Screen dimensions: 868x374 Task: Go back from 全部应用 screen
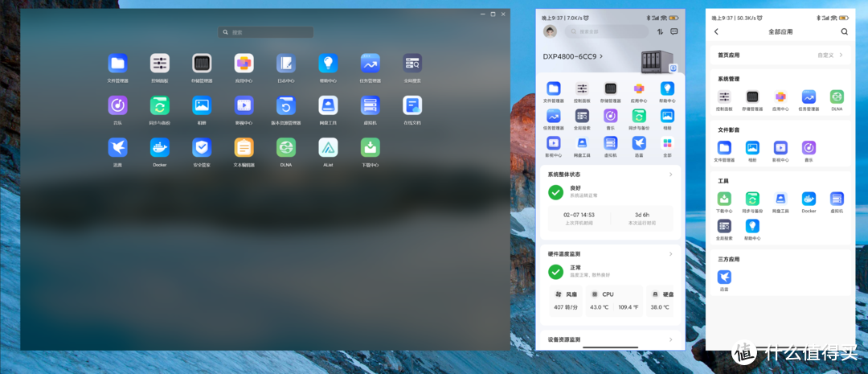point(716,31)
